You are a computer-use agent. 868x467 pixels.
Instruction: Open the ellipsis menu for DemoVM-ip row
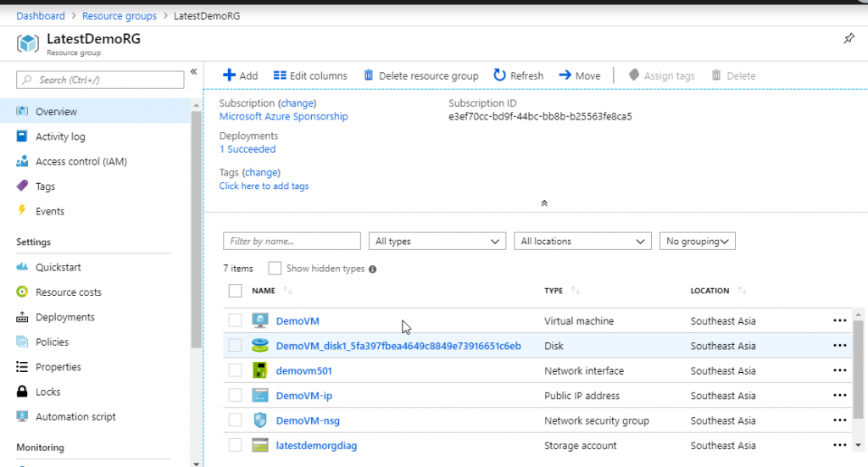pyautogui.click(x=840, y=395)
